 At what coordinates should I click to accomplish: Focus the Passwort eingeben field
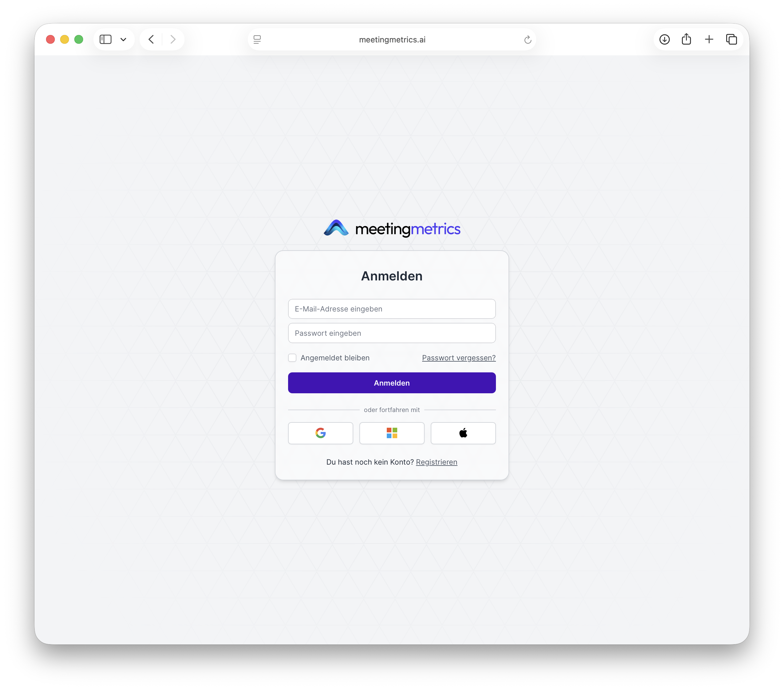pos(392,333)
